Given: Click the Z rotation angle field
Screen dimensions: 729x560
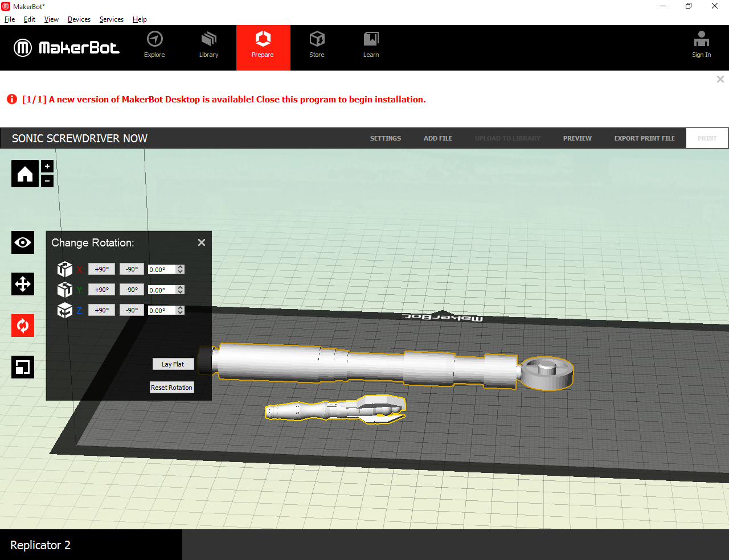Looking at the screenshot, I should pos(162,311).
